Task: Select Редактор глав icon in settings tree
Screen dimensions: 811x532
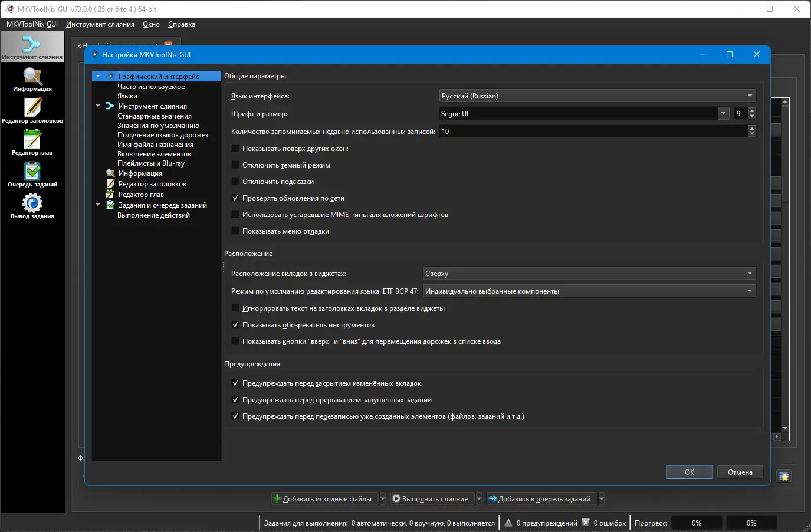Action: click(x=110, y=195)
